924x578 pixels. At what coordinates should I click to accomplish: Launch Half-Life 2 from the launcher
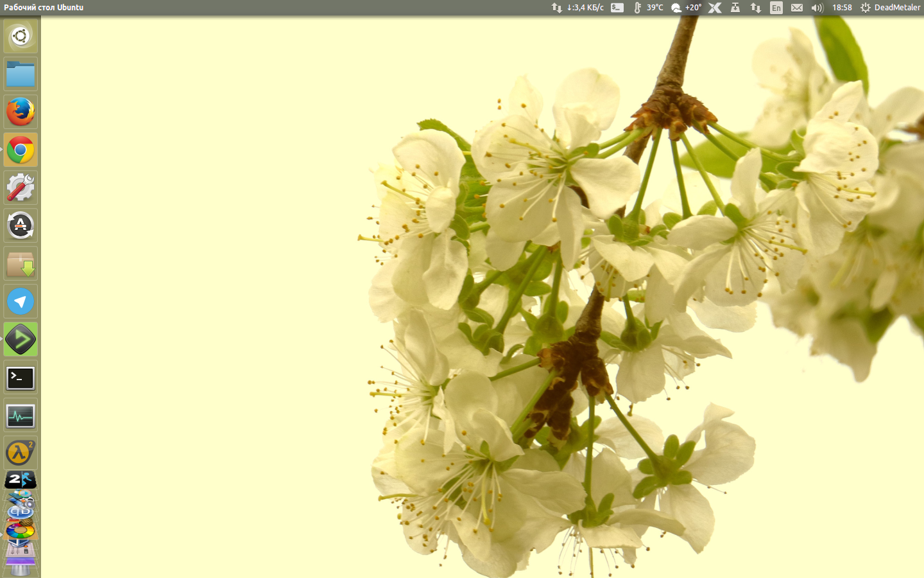21,453
